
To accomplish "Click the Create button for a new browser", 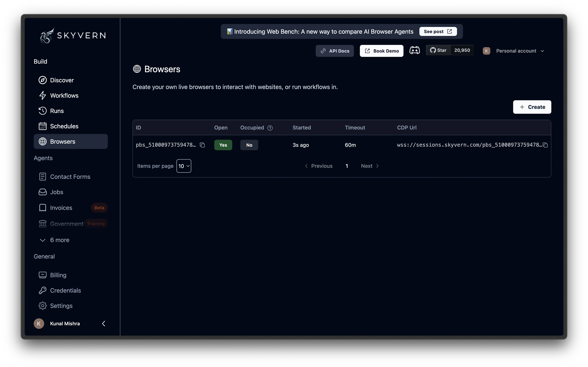I will click(x=532, y=107).
